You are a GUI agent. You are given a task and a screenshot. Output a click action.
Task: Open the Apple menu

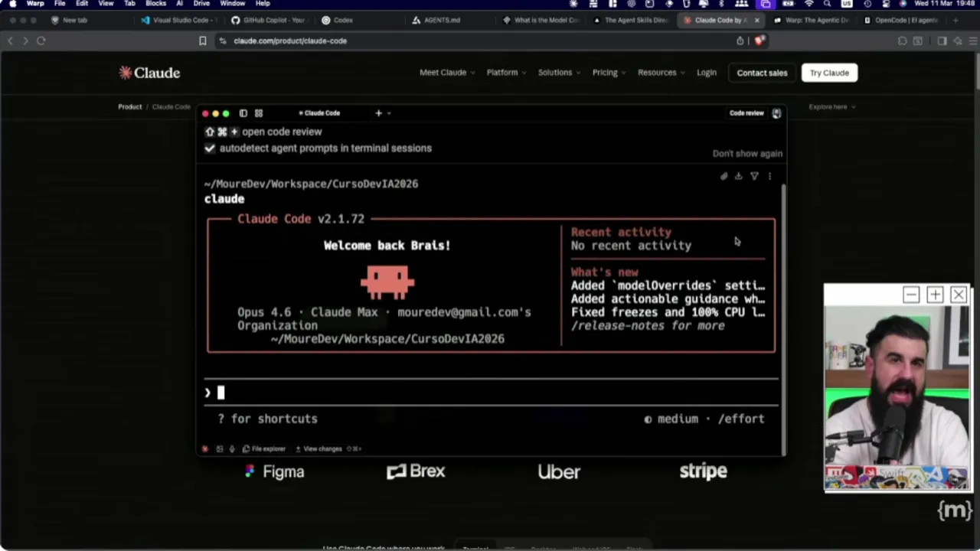(12, 4)
